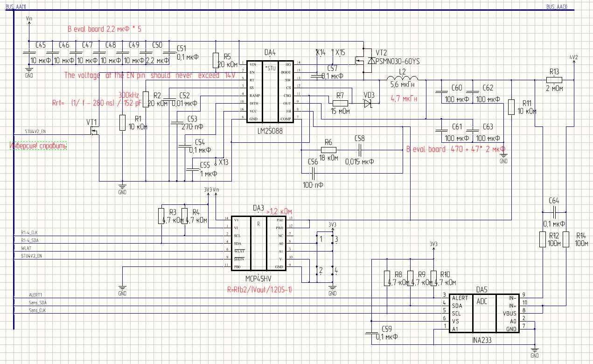Image resolution: width=593 pixels, height=364 pixels.
Task: Click the ALERT1 net label
Action: [36, 295]
